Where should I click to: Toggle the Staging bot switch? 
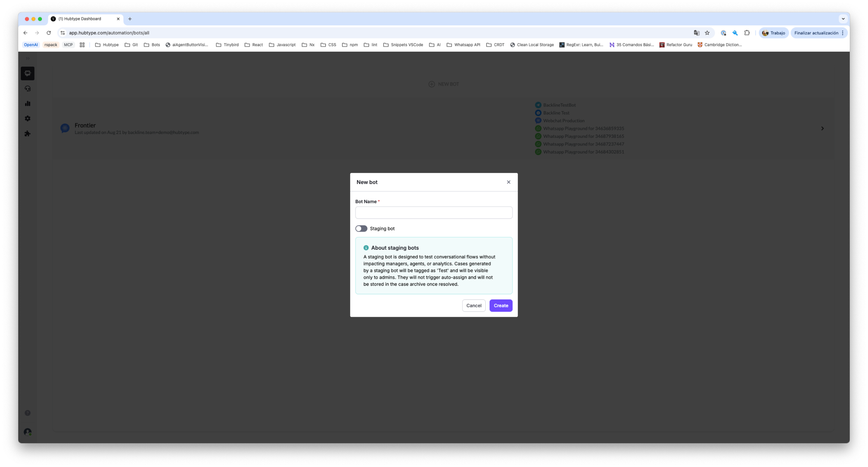click(361, 229)
